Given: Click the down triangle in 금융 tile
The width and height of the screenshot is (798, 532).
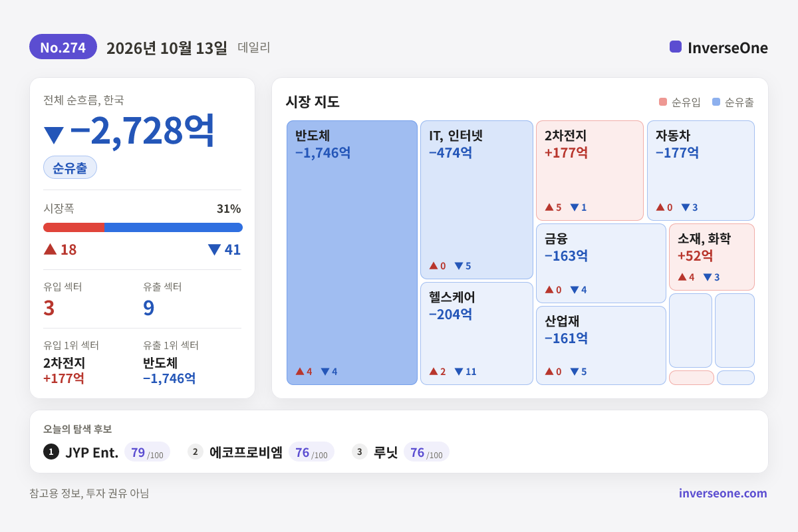Looking at the screenshot, I should point(575,290).
